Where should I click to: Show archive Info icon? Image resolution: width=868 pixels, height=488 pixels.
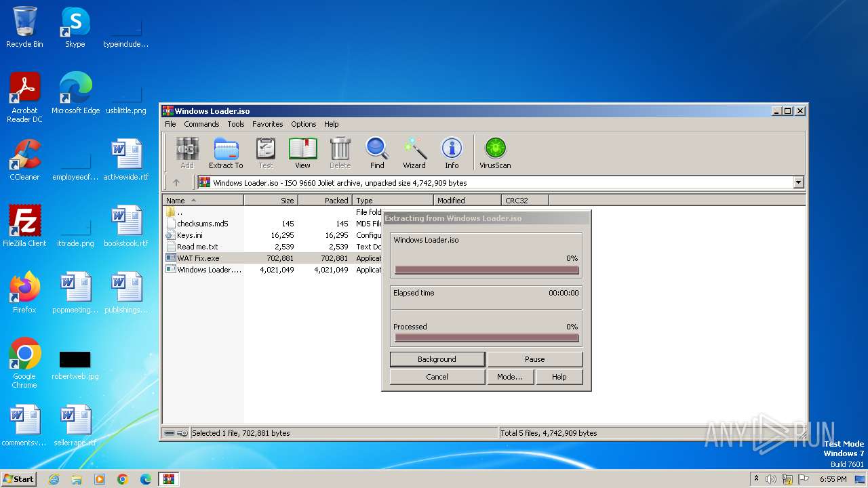[x=452, y=152]
